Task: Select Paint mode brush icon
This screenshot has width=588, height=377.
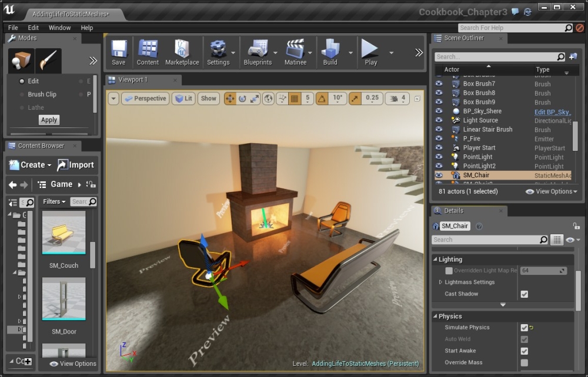Action: click(48, 60)
